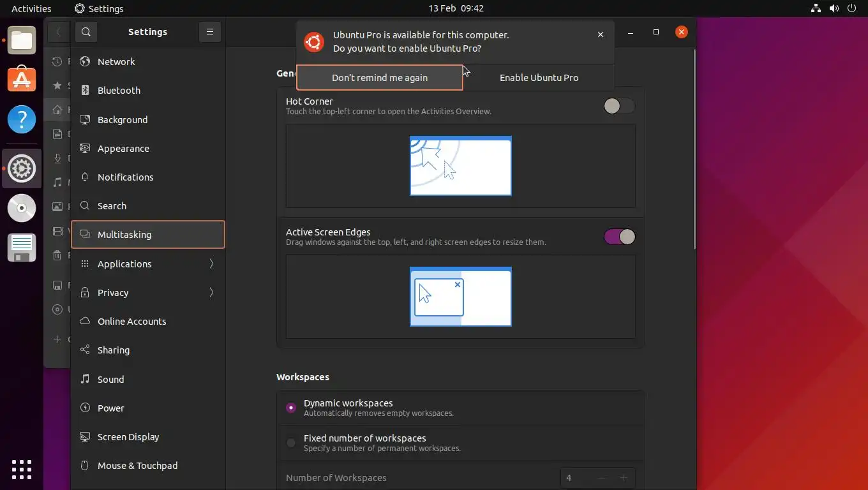Open Activities overview

coord(31,8)
